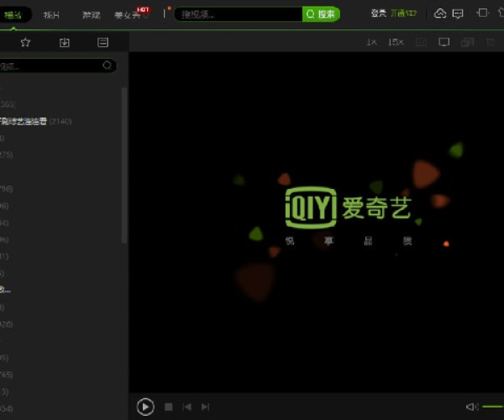Open the downloads icon tab in sidebar
Screen dimensions: 504x420
click(x=65, y=42)
